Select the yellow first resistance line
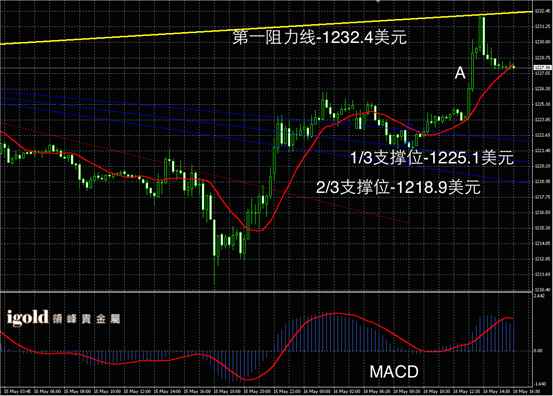Screen dimensions: 553x396 click(x=266, y=28)
